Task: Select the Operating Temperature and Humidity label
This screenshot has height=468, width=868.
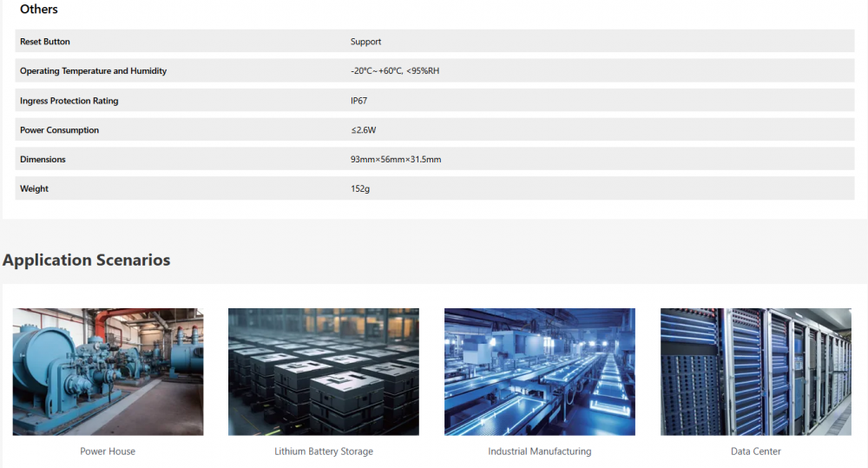Action: (x=93, y=71)
